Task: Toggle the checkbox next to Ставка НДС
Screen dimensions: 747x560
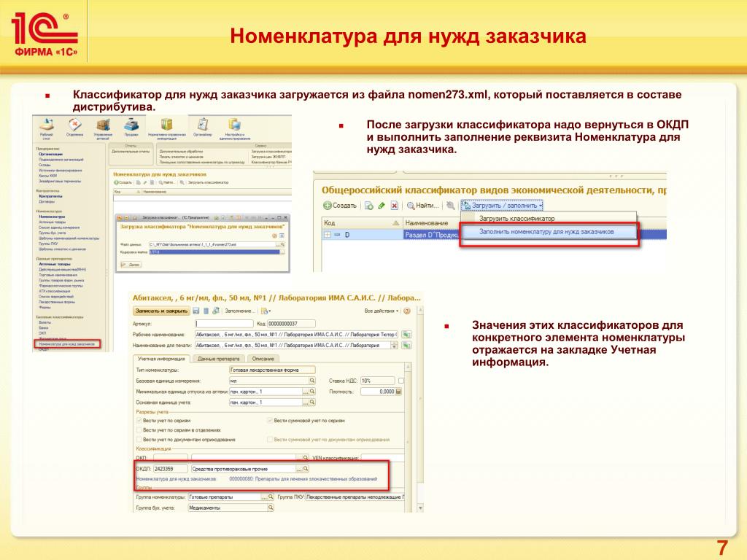Action: tap(401, 381)
